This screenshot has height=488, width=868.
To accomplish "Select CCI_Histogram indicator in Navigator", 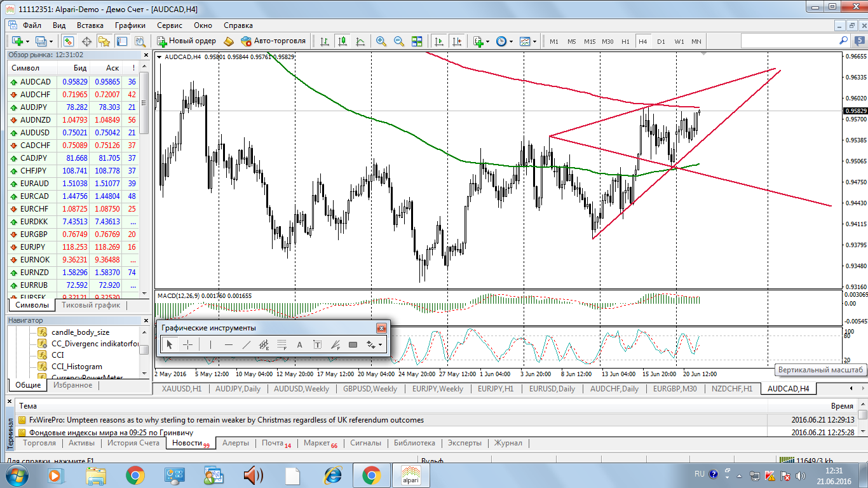I will (76, 366).
